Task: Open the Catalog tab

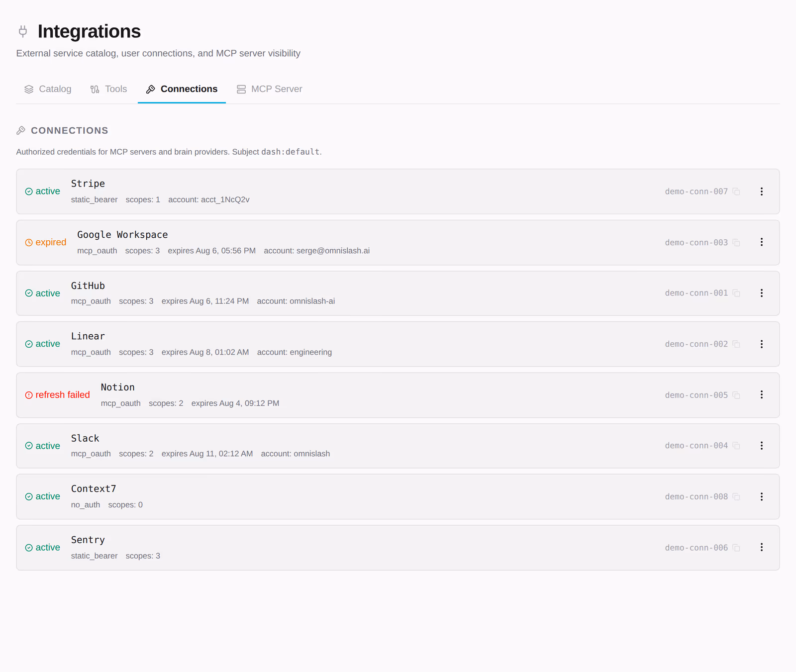Action: (48, 89)
